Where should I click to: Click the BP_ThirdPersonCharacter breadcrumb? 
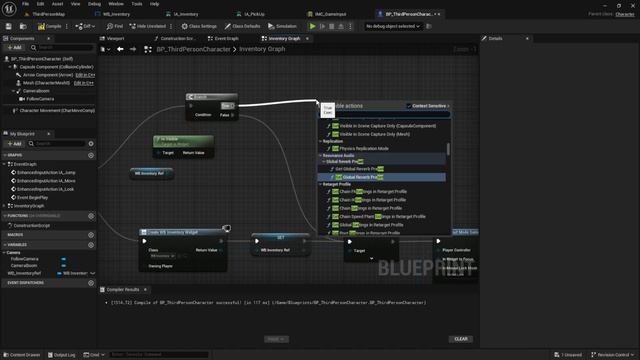[x=193, y=49]
